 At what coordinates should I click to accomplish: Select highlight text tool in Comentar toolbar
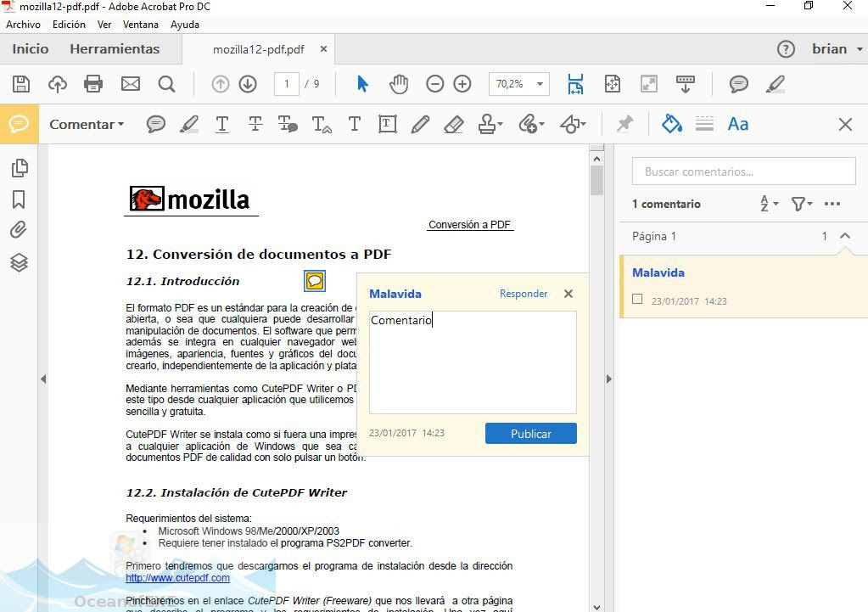[x=189, y=124]
